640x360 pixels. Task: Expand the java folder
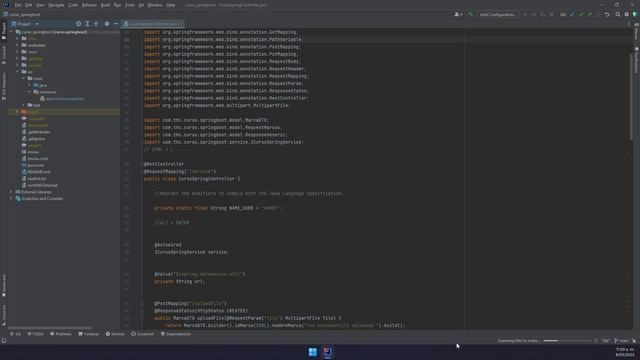coord(29,85)
